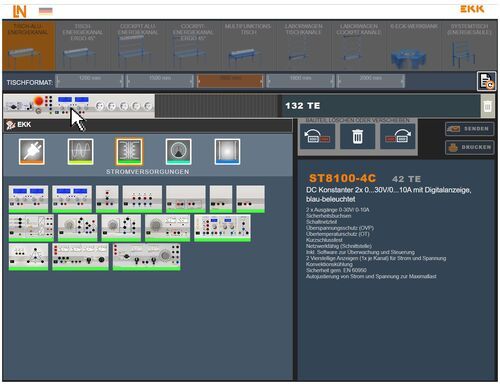Clear the channel with the small trash icon
The image size is (500, 384).
pos(487,106)
